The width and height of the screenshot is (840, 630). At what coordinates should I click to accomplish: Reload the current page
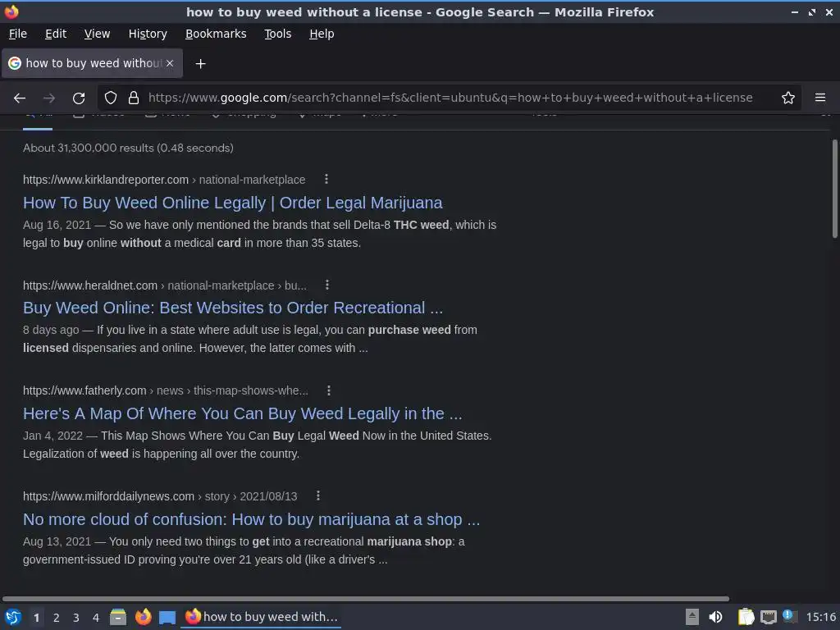79,98
